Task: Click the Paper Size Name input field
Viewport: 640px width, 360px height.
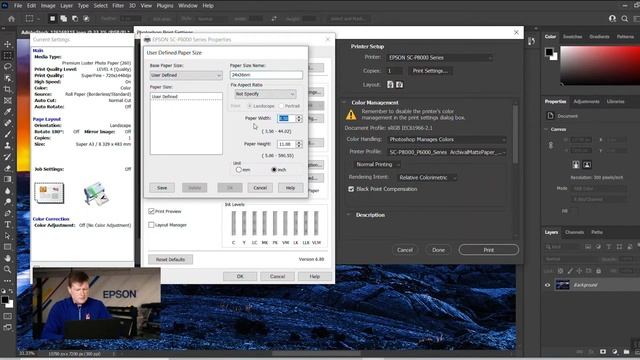Action: 266,75
